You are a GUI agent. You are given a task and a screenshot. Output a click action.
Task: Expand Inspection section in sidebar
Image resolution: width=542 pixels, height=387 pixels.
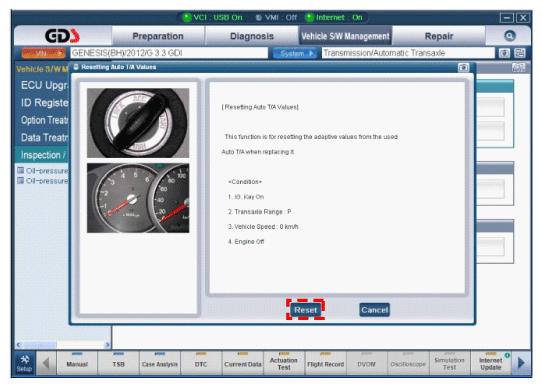pyautogui.click(x=42, y=155)
